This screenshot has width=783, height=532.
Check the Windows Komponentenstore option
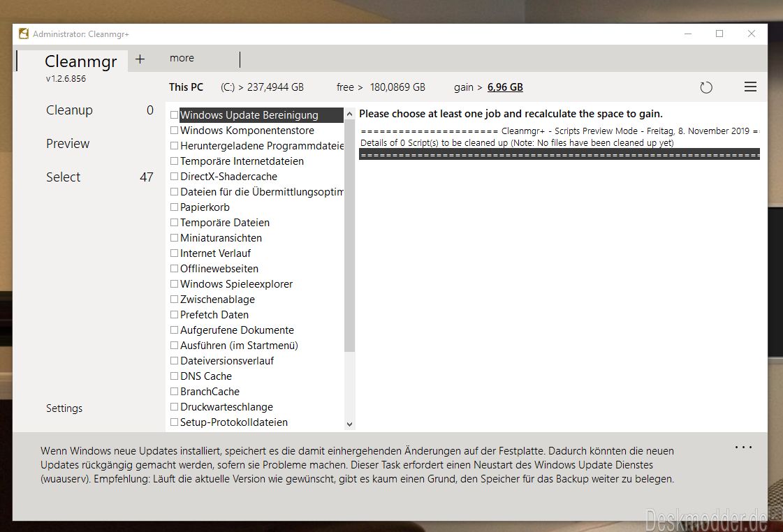pyautogui.click(x=175, y=131)
